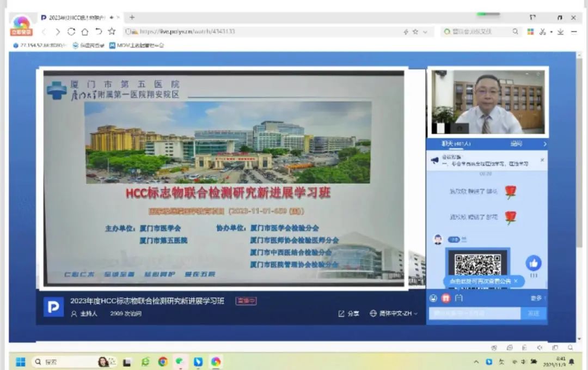Screen dimensions: 588x370
Task: Click the chat message input field
Action: pos(474,313)
